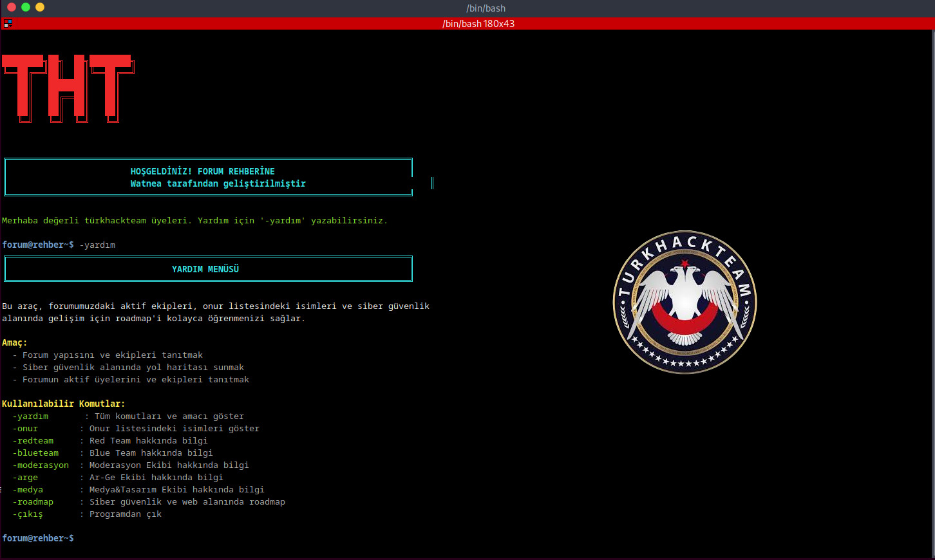Click the '-redteam' command entry
Screen dimensions: 935x560
coord(33,440)
